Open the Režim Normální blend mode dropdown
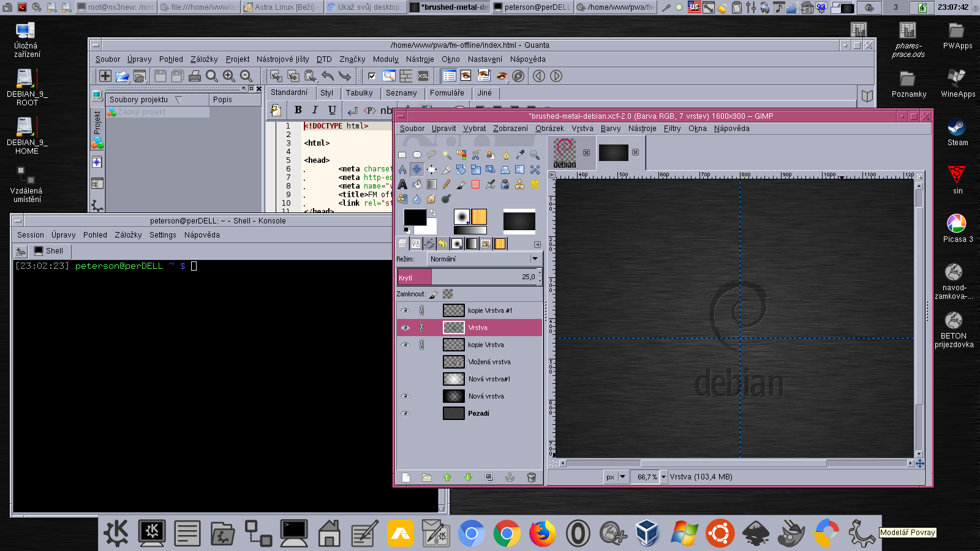The image size is (980, 551). 484,258
